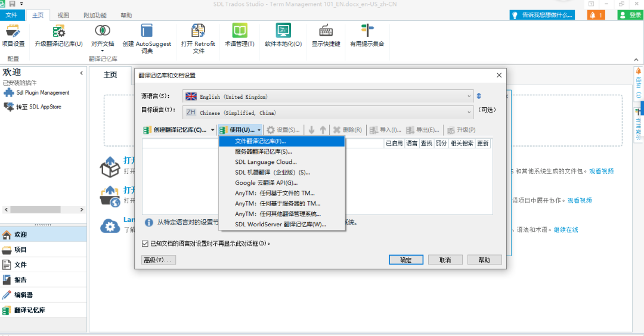Click Use (使用) dropdown button

pos(240,130)
